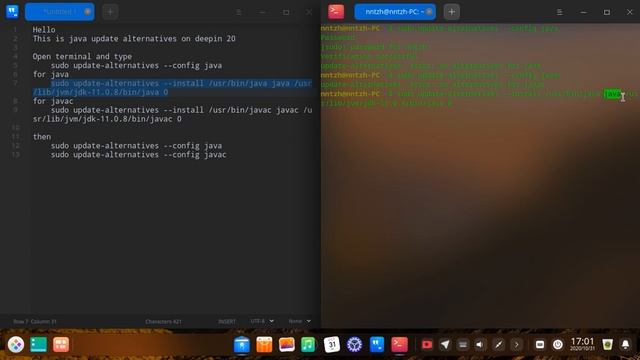
Task: Open the volume speaker tray icon
Action: tap(480, 344)
